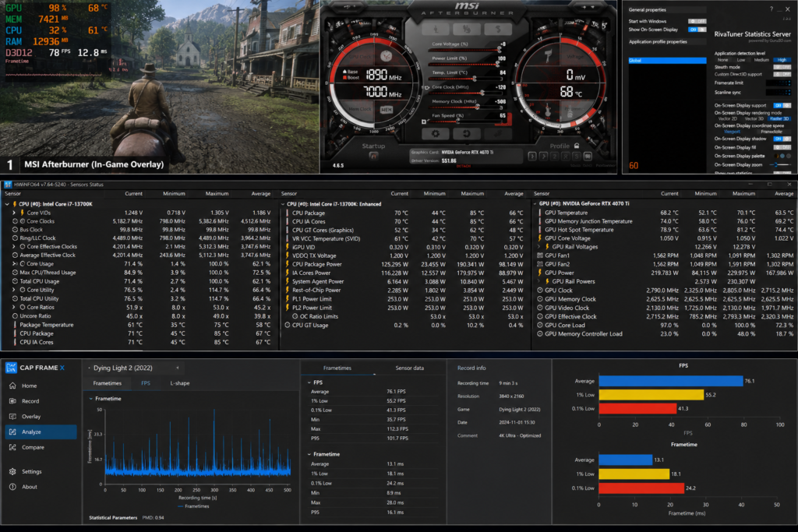Adjust the Core Voltage slider in Afterburner
Image resolution: width=798 pixels, height=532 pixels.
point(464,49)
